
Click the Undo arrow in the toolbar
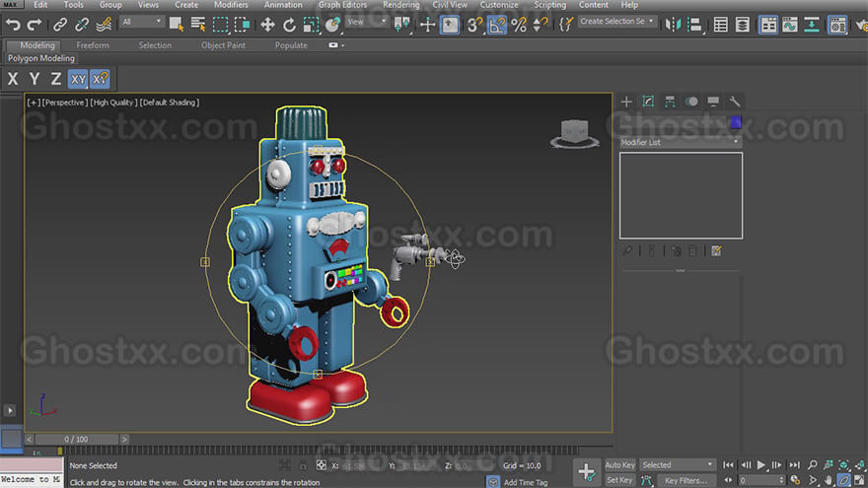coord(13,25)
